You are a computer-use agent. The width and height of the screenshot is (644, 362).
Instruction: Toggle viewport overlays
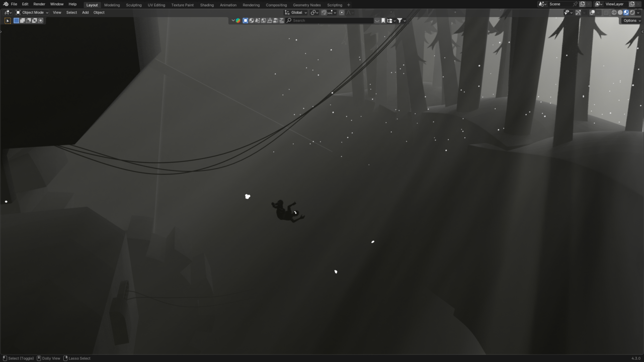(x=592, y=13)
